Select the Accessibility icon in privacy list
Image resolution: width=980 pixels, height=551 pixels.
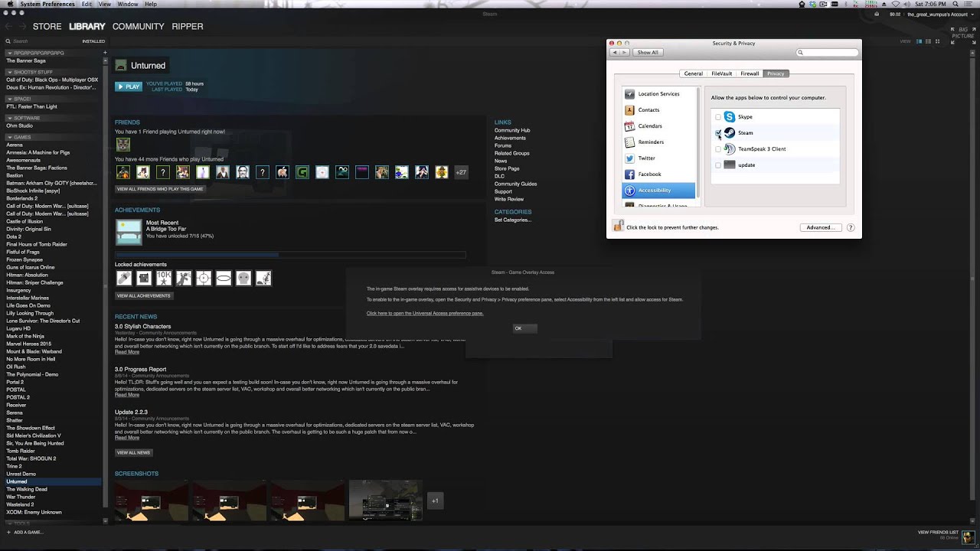tap(629, 191)
